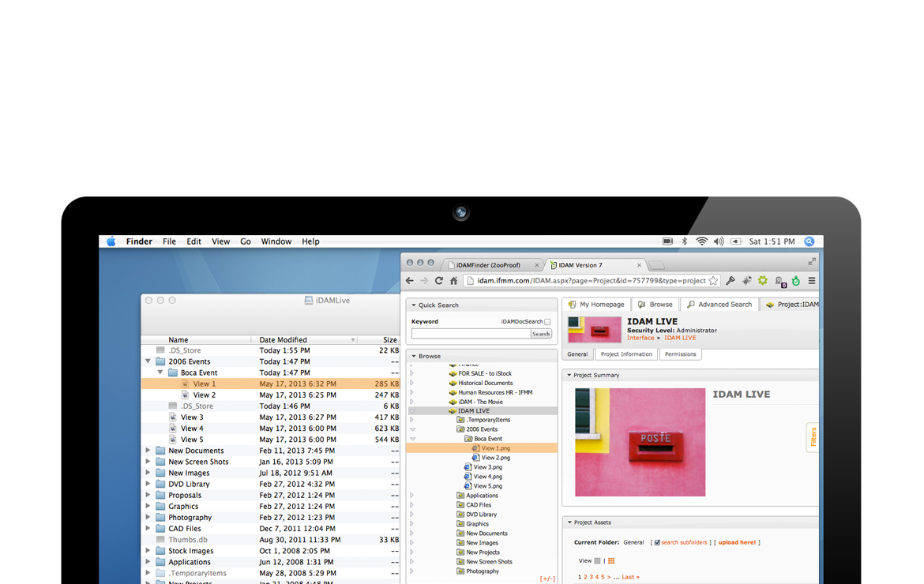924x584 pixels.
Task: Click the volume icon in menu bar
Action: click(719, 241)
